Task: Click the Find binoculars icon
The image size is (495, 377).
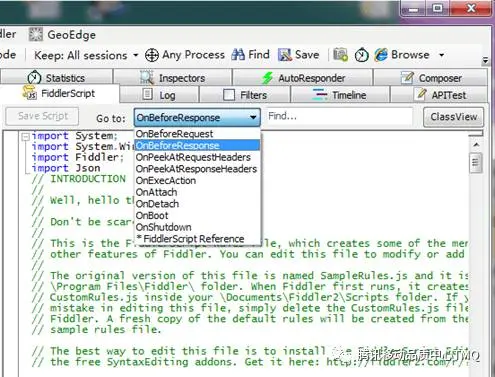Action: coord(238,55)
